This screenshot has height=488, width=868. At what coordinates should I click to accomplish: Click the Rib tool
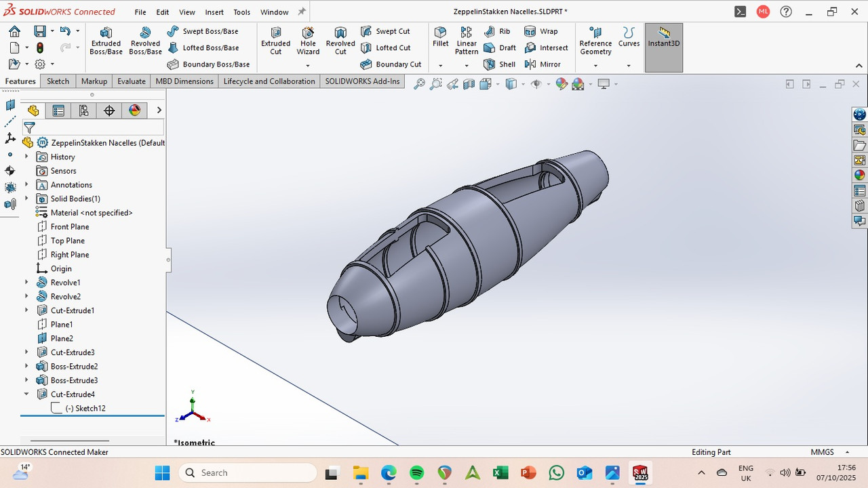pyautogui.click(x=497, y=31)
